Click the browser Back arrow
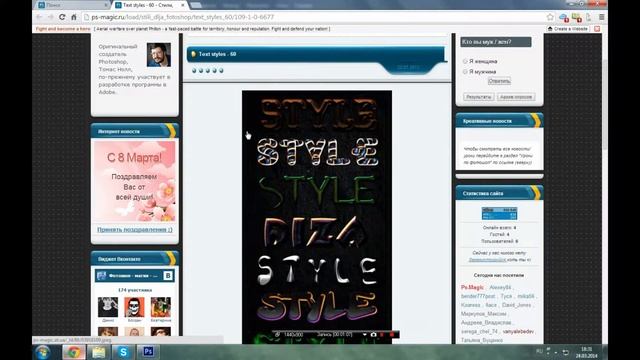 click(39, 17)
